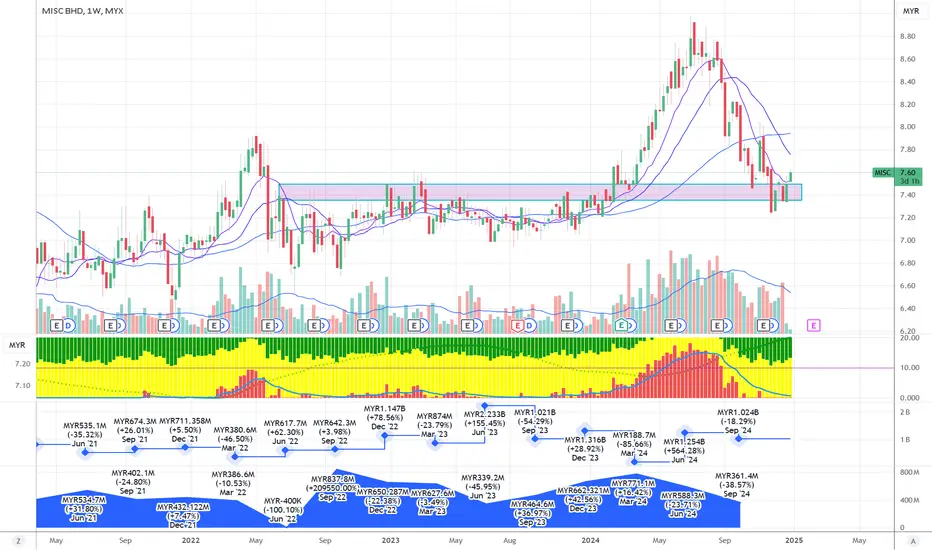Click the 6.40 price axis label
The height and width of the screenshot is (550, 932).
908,309
